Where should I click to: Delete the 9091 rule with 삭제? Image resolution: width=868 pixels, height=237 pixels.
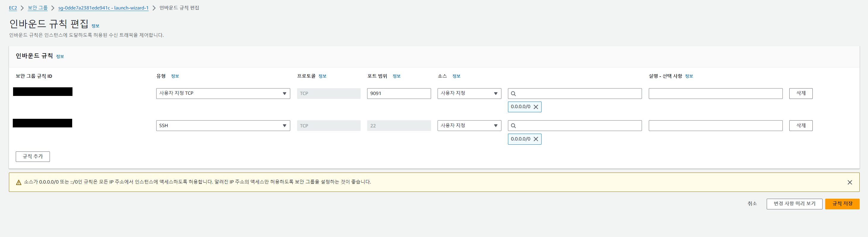pos(801,93)
